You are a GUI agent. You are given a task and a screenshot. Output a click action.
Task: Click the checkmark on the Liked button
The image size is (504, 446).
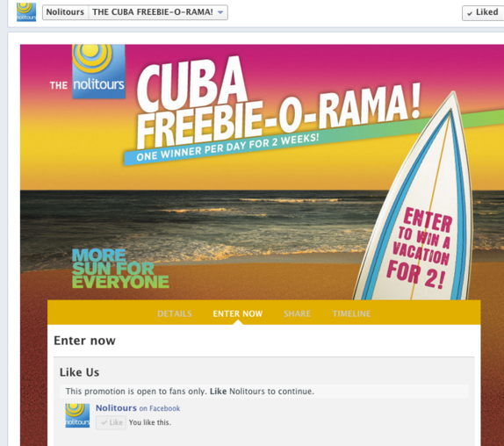click(x=470, y=13)
